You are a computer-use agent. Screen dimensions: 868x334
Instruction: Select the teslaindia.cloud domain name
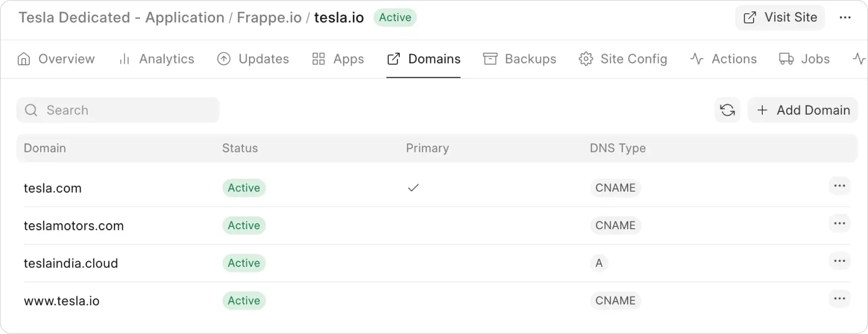pyautogui.click(x=71, y=263)
